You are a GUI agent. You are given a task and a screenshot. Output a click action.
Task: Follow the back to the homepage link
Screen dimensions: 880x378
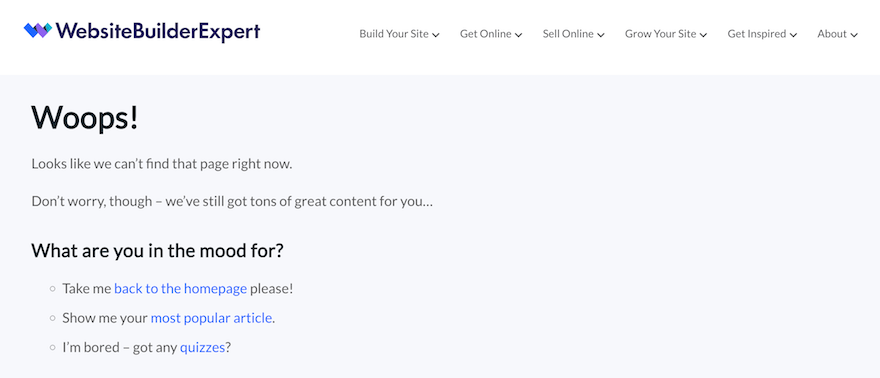(x=181, y=289)
